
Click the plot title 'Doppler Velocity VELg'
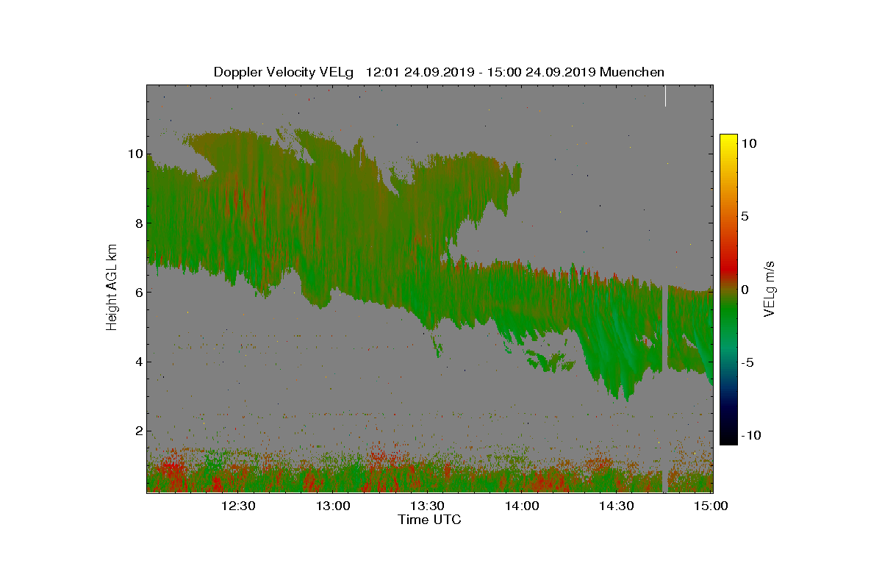tap(283, 72)
